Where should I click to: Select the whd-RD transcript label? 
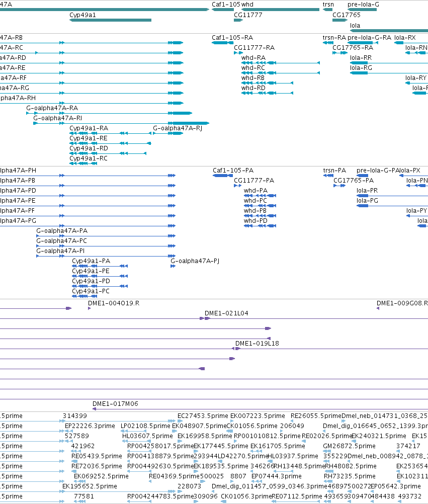point(253,88)
